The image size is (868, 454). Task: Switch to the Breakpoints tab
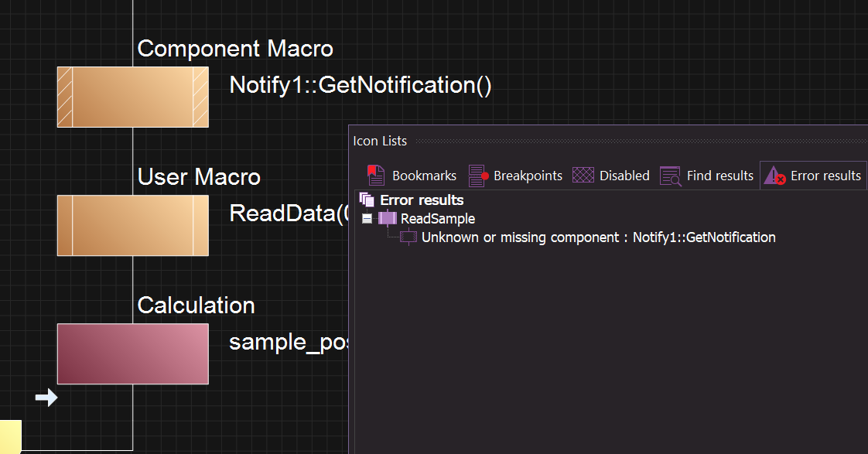pos(515,176)
